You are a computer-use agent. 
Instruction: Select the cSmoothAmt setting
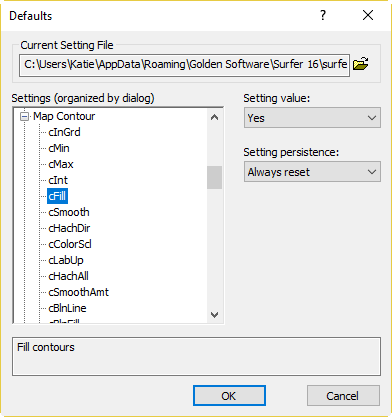click(x=78, y=292)
